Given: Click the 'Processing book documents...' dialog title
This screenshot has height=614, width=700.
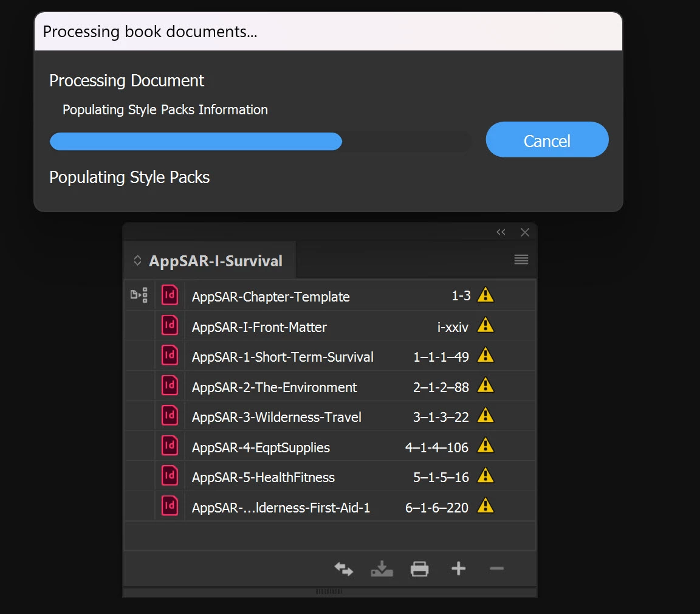Looking at the screenshot, I should (150, 32).
